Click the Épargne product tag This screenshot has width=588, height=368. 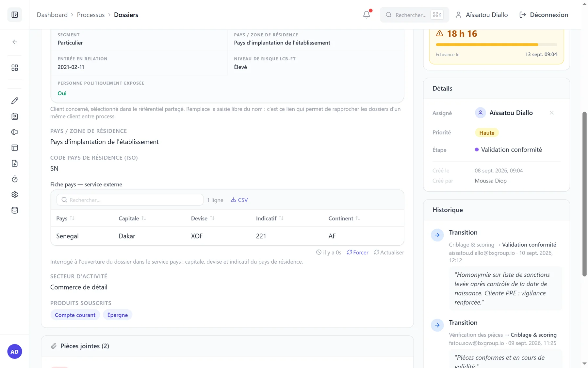(118, 315)
